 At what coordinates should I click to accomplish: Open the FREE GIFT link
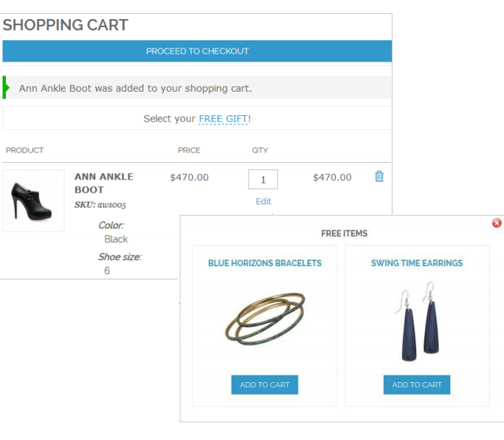pyautogui.click(x=224, y=118)
